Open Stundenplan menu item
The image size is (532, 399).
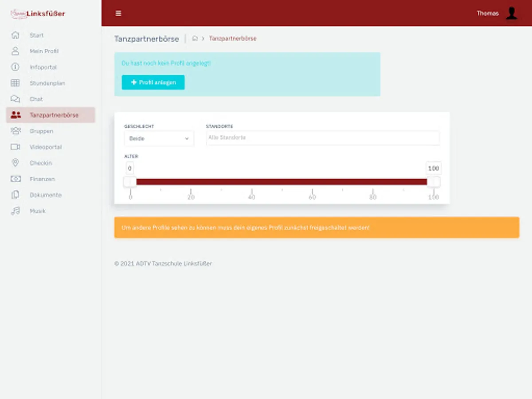51,83
